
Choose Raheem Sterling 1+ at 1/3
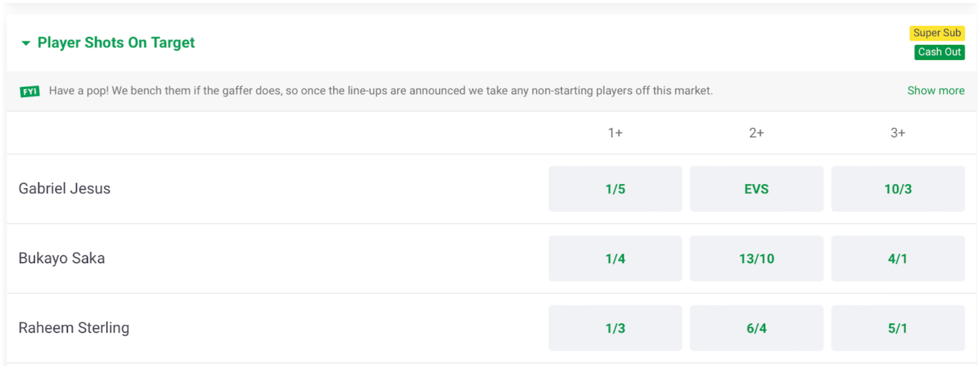tap(615, 328)
